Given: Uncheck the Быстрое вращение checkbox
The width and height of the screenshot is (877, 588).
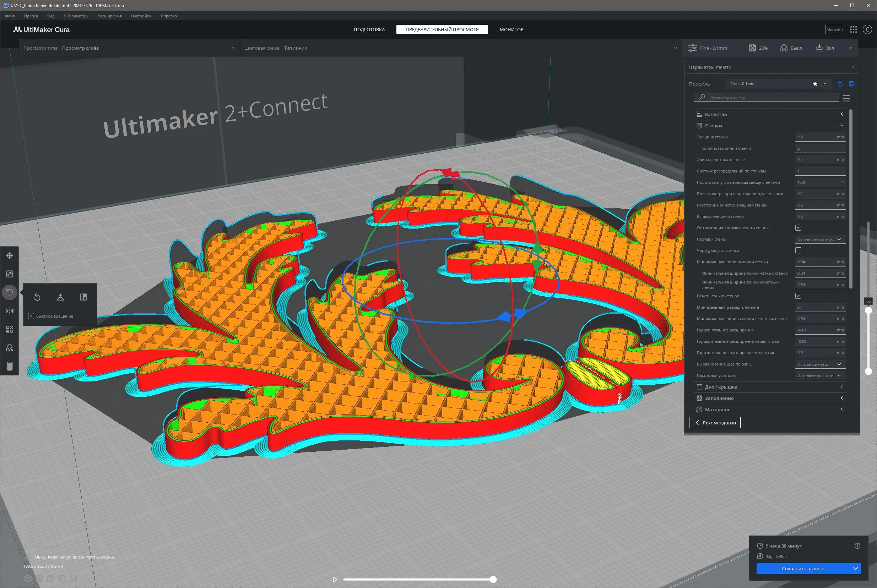Looking at the screenshot, I should click(31, 316).
